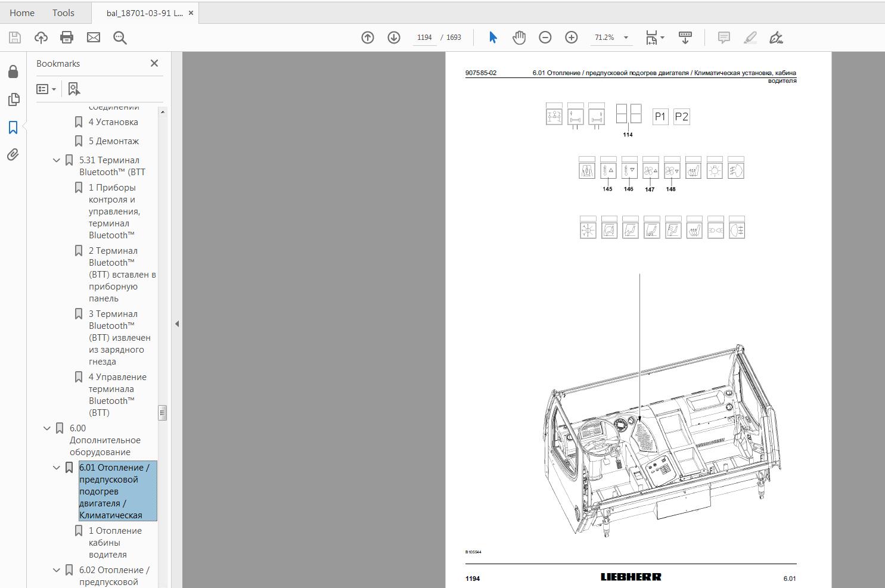Open the Find text magnifier tool
Screen dimensions: 885x588
(120, 38)
